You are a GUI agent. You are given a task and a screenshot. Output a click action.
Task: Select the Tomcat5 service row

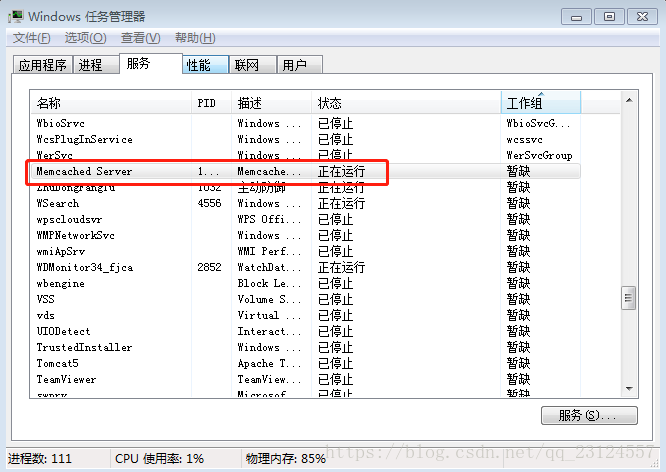point(305,363)
